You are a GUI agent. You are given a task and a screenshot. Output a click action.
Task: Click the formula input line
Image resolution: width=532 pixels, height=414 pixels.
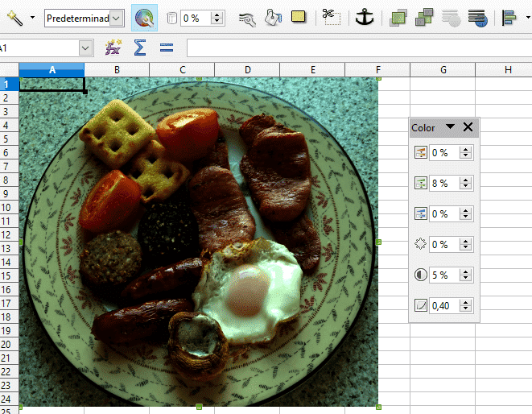tap(359, 48)
